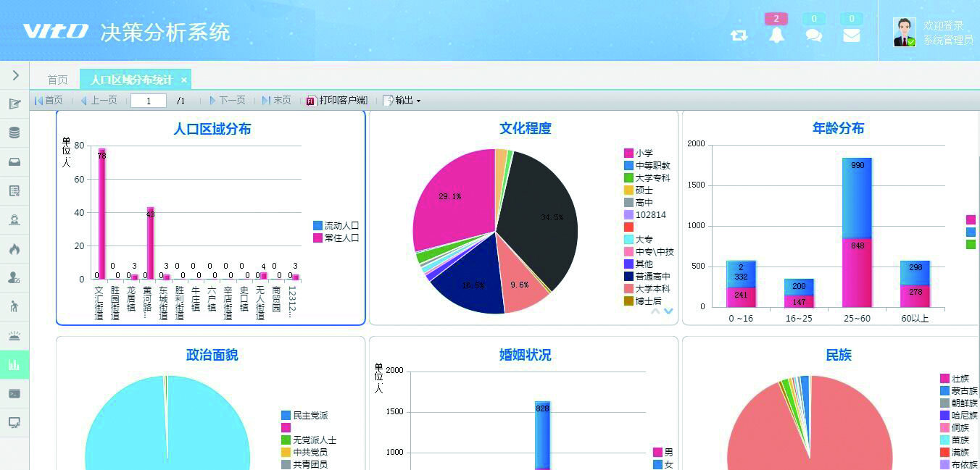Click the 蒙古族 legend entry

click(959, 391)
